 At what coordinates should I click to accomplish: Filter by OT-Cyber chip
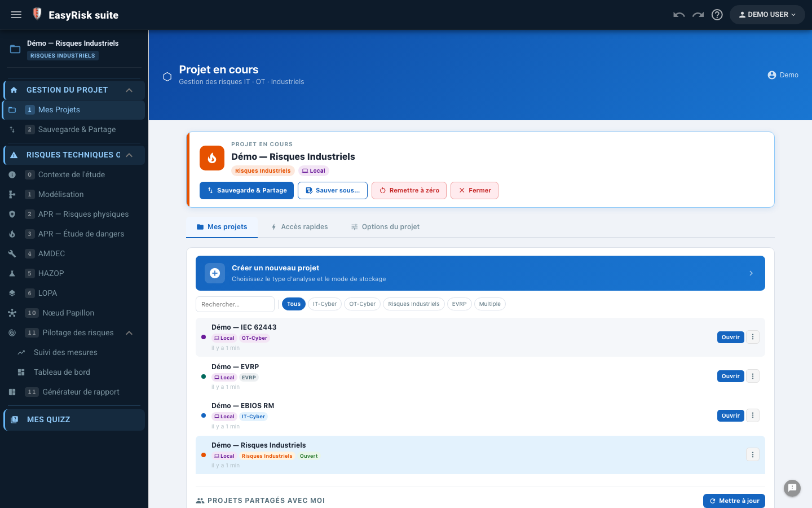coord(363,304)
